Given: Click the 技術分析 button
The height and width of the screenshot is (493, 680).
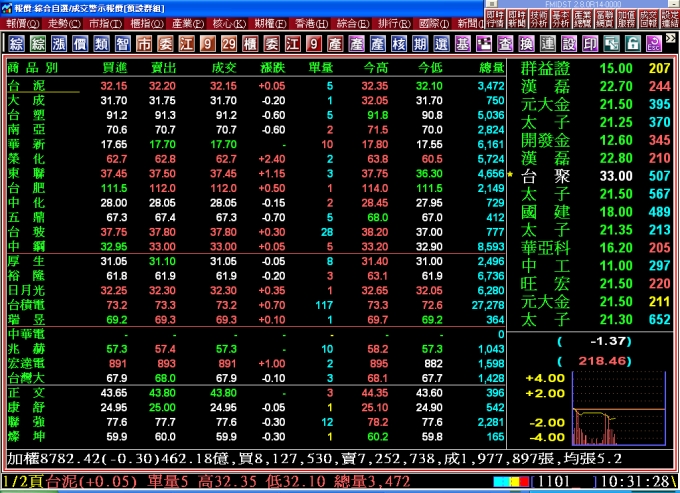Looking at the screenshot, I should (x=538, y=19).
